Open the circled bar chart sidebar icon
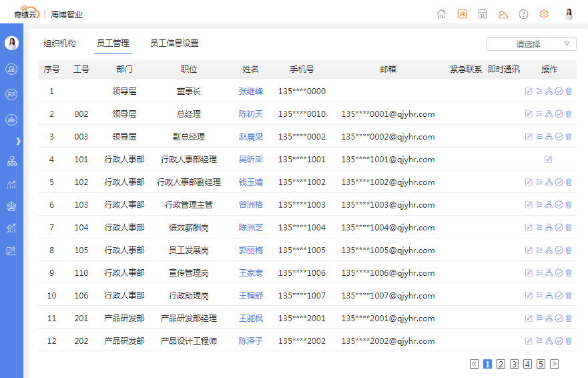The image size is (588, 378). [x=11, y=120]
